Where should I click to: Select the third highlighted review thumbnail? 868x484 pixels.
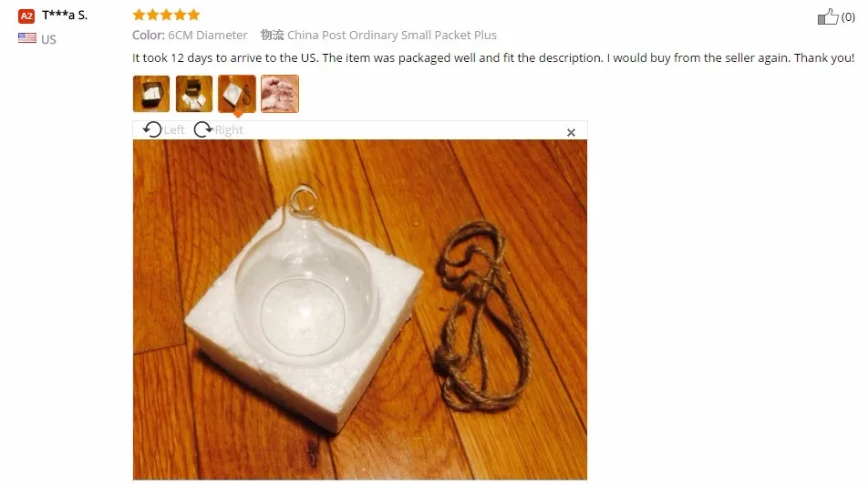[x=237, y=94]
